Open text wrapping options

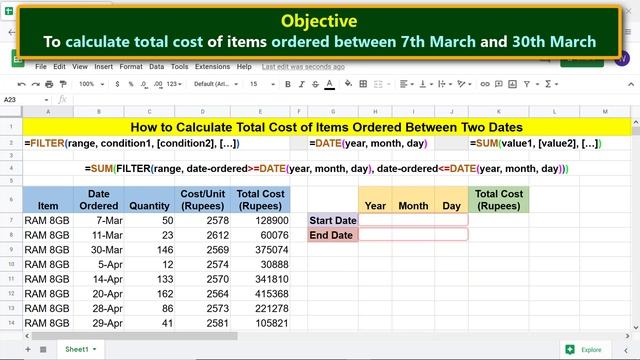[445, 84]
